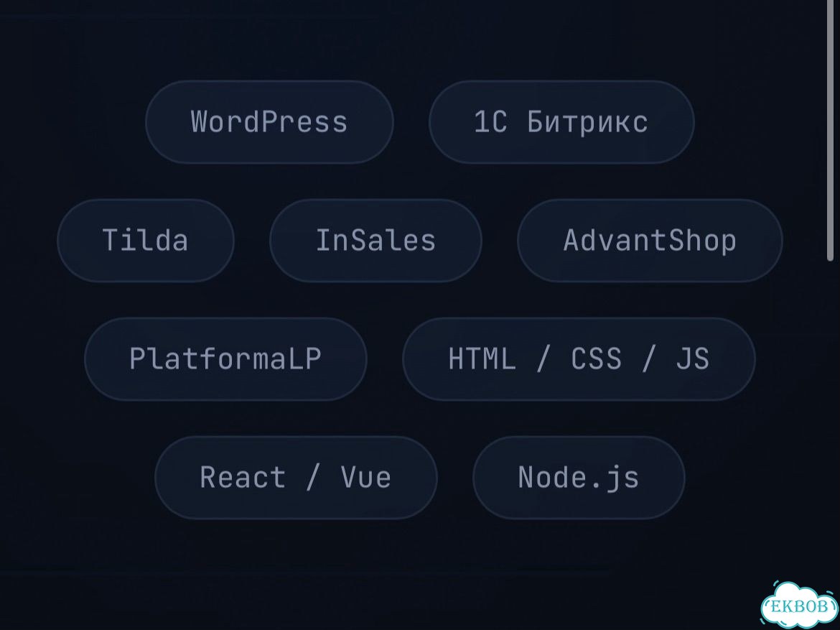Click the 'Tilda' text label
Viewport: 840px width, 630px height.
pyautogui.click(x=145, y=240)
